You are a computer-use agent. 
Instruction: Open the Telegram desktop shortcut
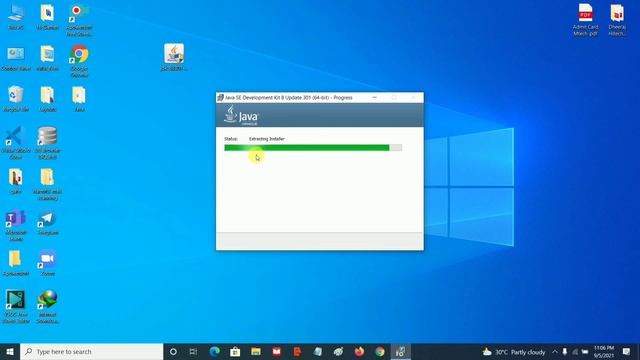click(48, 223)
